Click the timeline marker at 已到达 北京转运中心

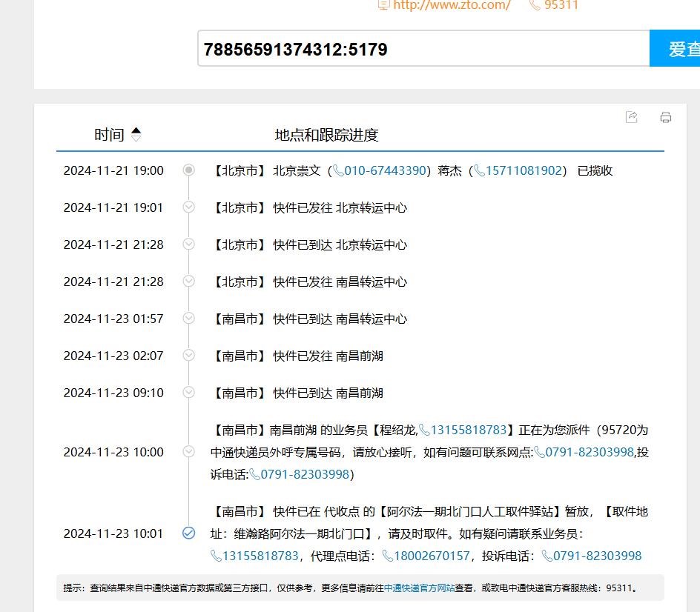tap(189, 244)
